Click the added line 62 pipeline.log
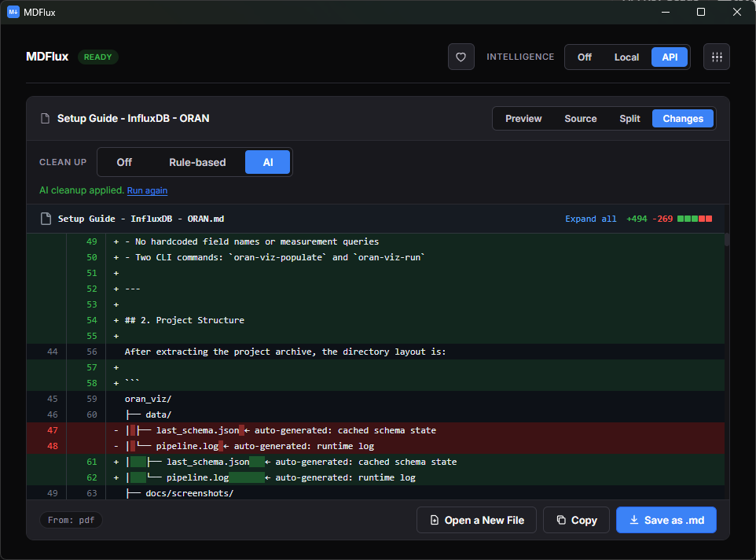This screenshot has width=756, height=560. [376, 477]
